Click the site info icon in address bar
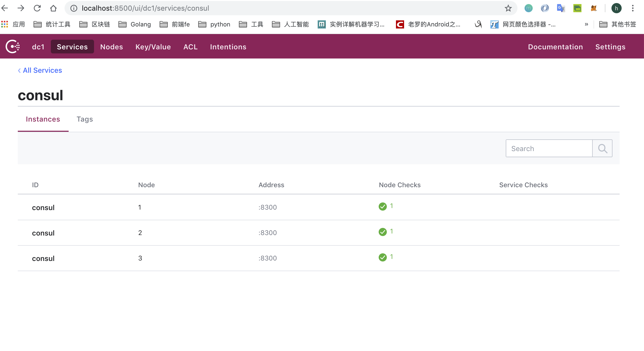This screenshot has height=351, width=644. point(74,8)
